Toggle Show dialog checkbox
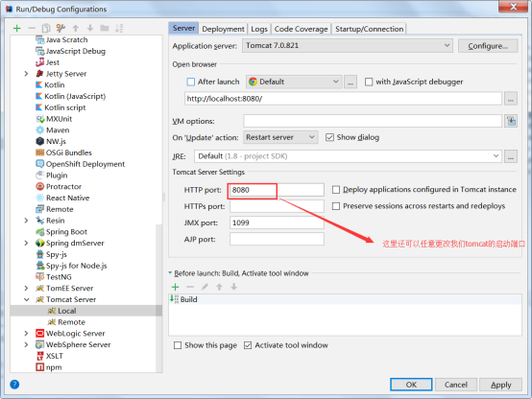 click(x=329, y=137)
